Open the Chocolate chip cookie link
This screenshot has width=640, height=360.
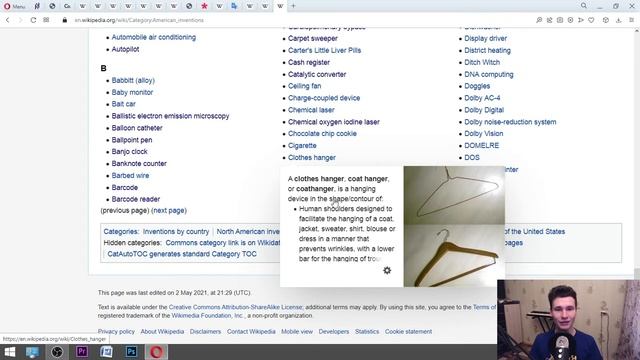point(322,133)
